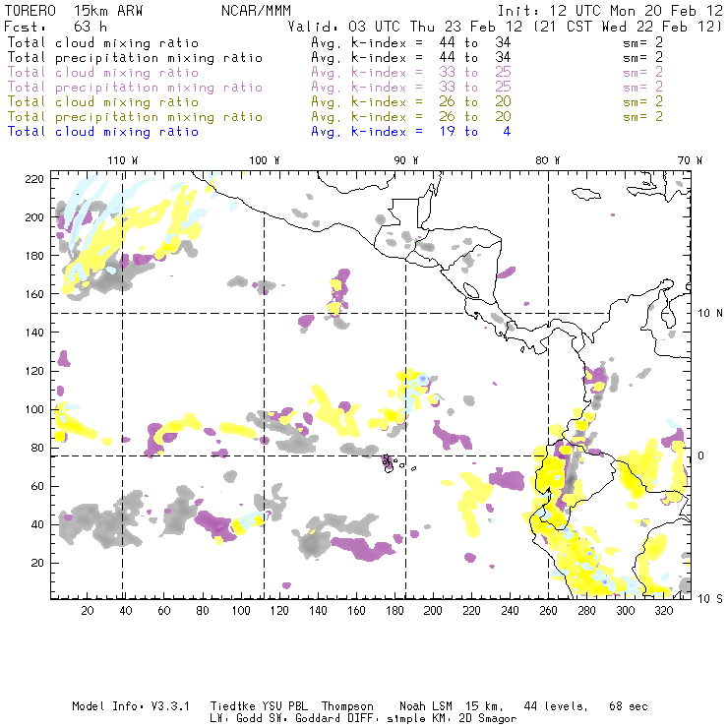
Task: Select the "240" tick on the horizontal axis
Action: click(510, 611)
